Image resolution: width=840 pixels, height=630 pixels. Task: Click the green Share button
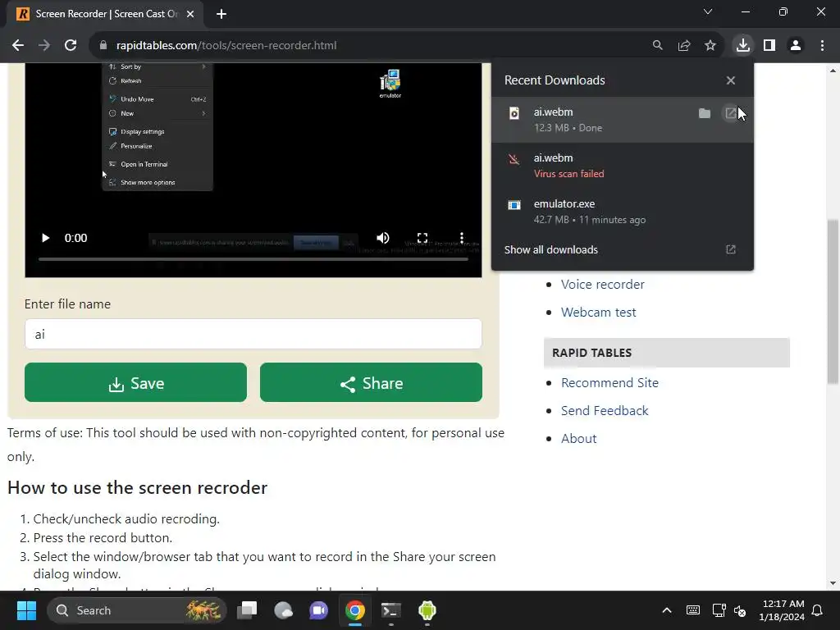(x=371, y=382)
